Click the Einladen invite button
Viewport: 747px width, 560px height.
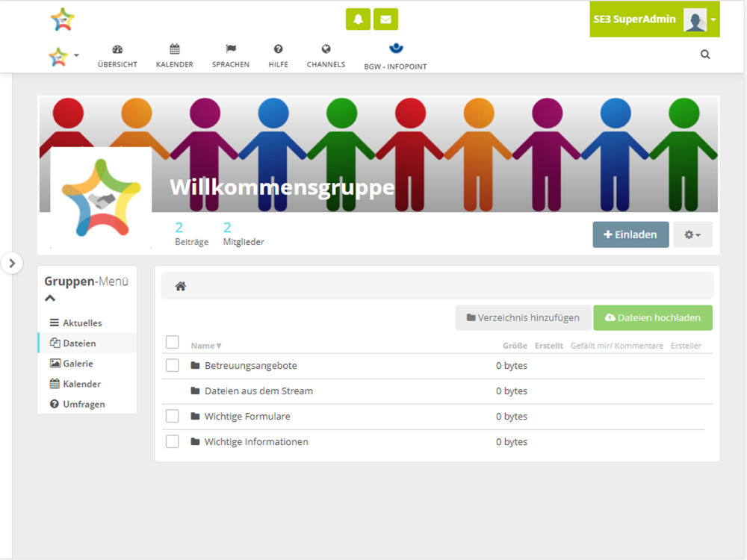630,234
